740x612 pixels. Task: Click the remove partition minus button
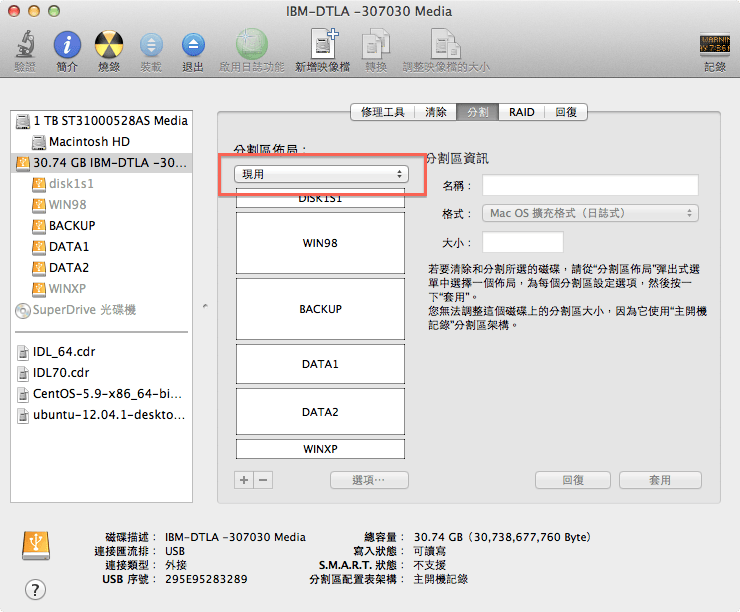[x=263, y=480]
